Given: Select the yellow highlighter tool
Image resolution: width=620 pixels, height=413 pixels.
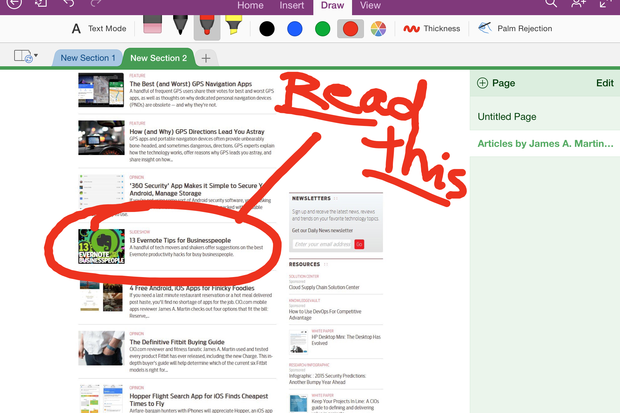Looking at the screenshot, I should [x=234, y=25].
